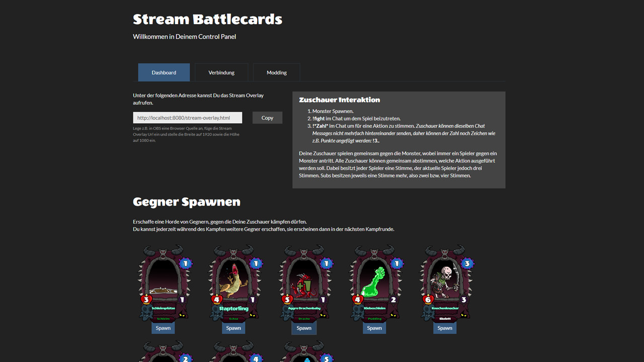Spawn the Schleimpfütze monster
Screen dimensions: 644x362
(x=163, y=328)
